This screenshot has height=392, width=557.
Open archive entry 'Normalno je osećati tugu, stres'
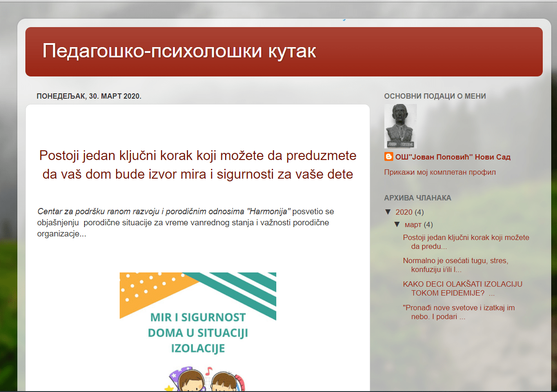point(455,265)
